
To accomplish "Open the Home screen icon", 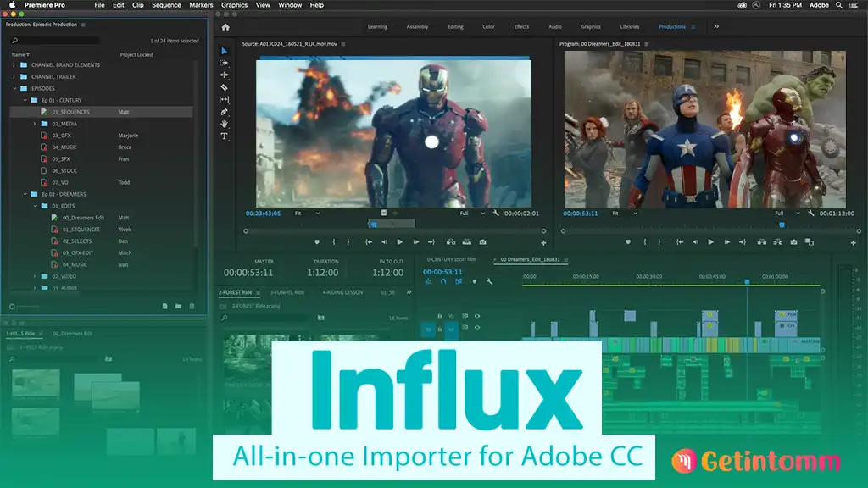I will (225, 26).
